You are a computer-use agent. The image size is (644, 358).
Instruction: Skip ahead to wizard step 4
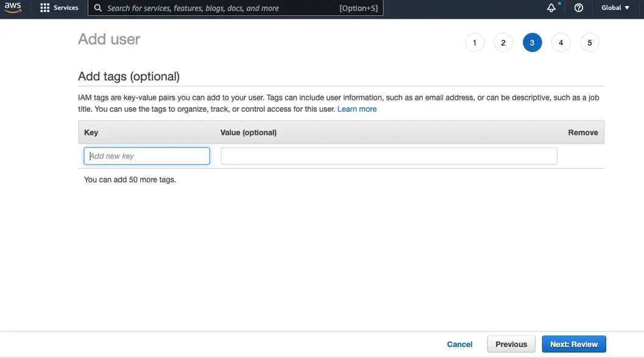tap(561, 43)
